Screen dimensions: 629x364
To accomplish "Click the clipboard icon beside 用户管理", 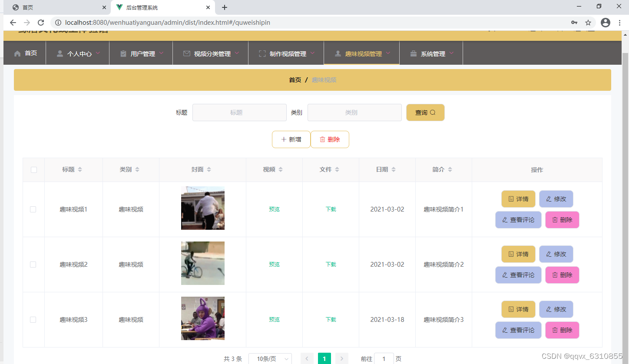I will point(123,53).
